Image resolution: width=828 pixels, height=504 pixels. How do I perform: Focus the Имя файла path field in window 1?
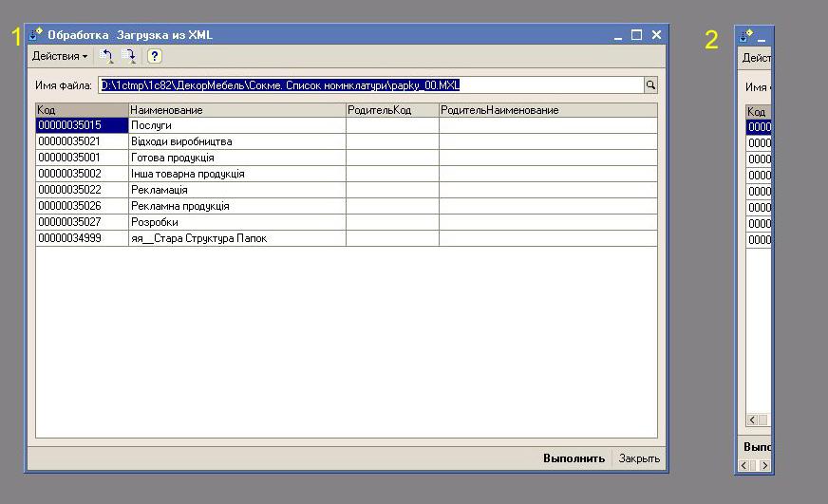[x=370, y=85]
